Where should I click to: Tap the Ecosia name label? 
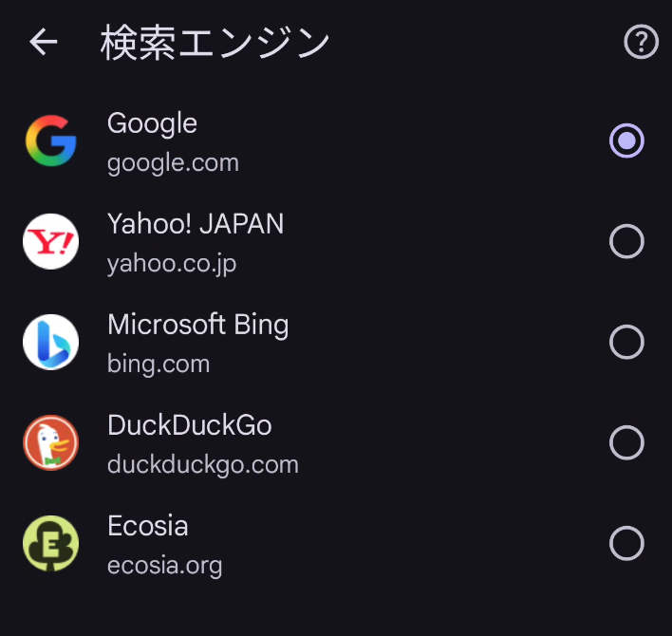click(x=148, y=526)
